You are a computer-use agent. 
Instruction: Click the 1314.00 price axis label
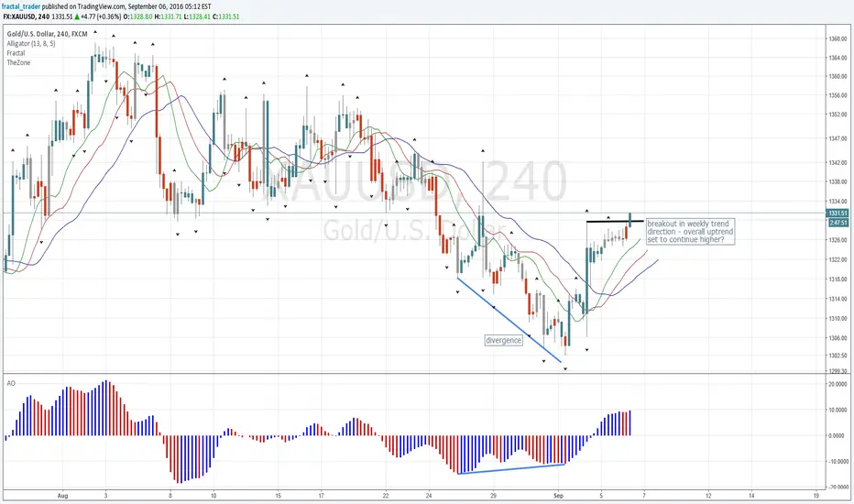[x=838, y=299]
